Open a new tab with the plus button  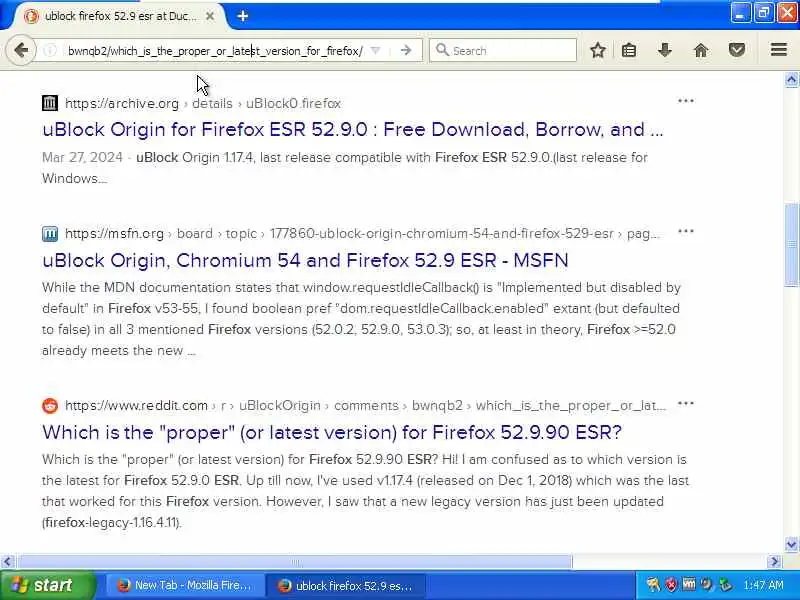point(243,16)
